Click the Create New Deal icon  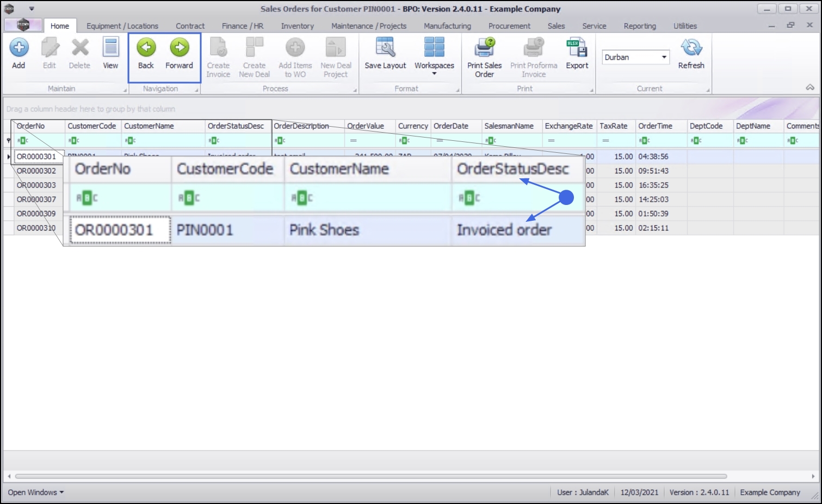click(254, 48)
